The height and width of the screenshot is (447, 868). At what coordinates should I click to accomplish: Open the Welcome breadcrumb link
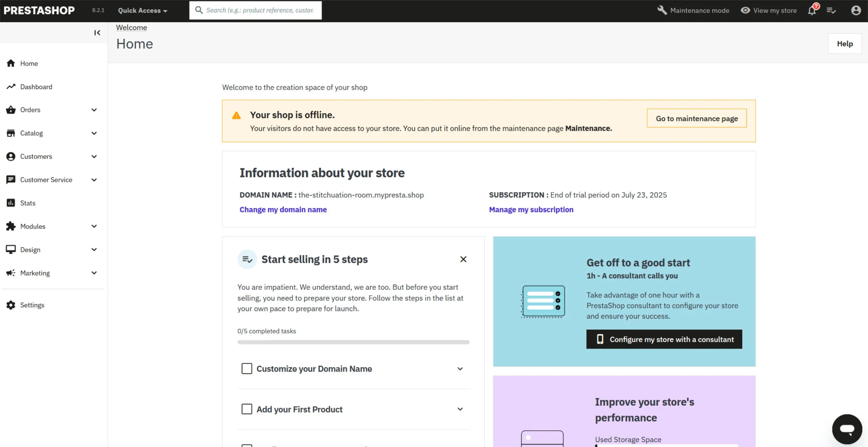tap(131, 27)
